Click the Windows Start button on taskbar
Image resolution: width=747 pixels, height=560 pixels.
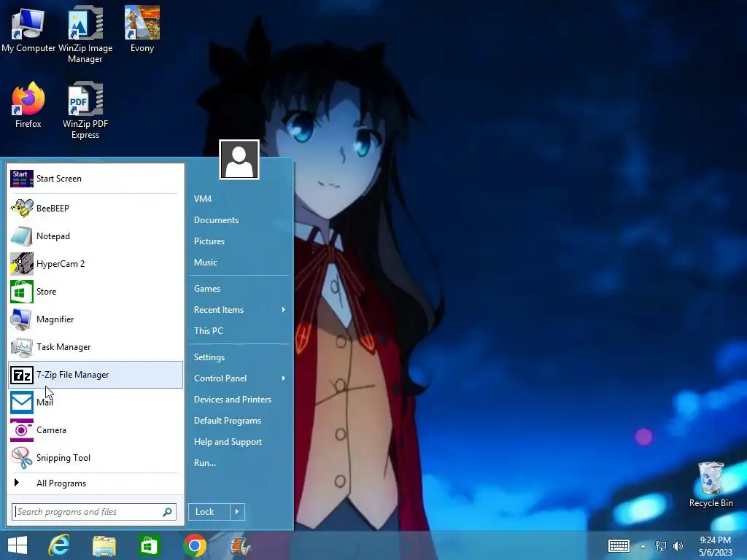[18, 545]
